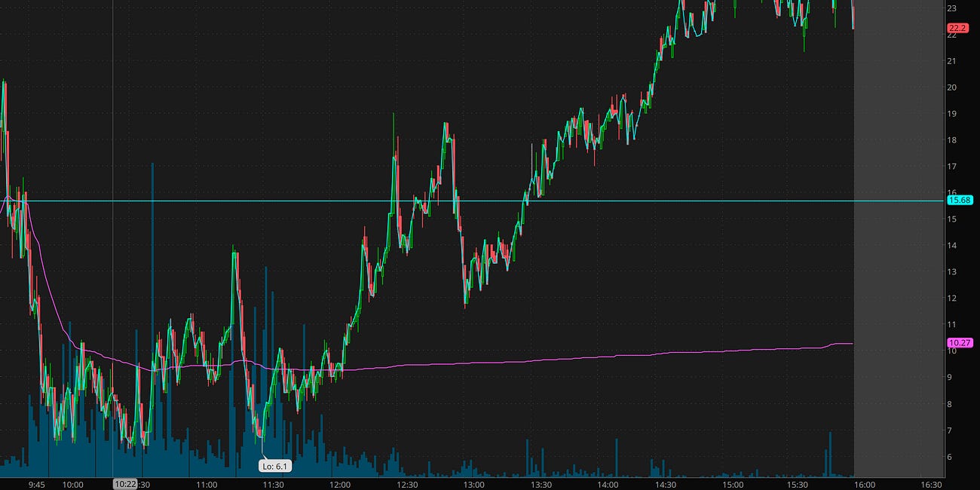Click the 19 price axis label
The width and height of the screenshot is (980, 490).
coord(952,114)
